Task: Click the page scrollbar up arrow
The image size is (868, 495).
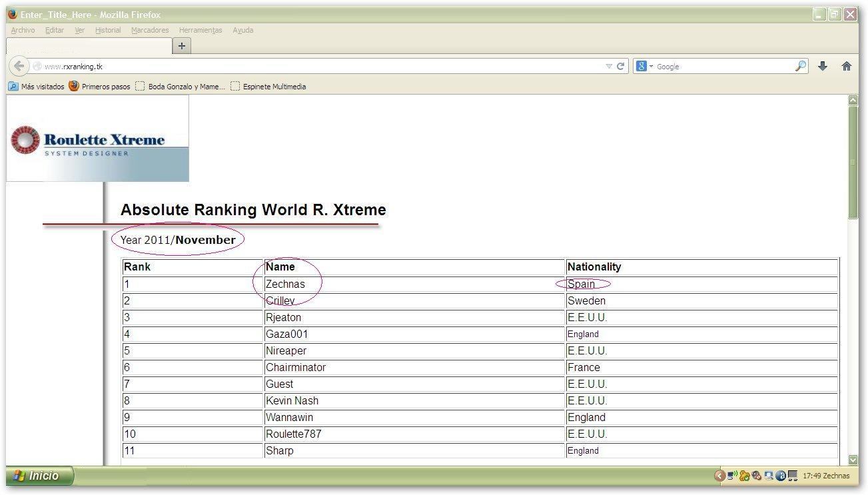Action: pos(853,100)
